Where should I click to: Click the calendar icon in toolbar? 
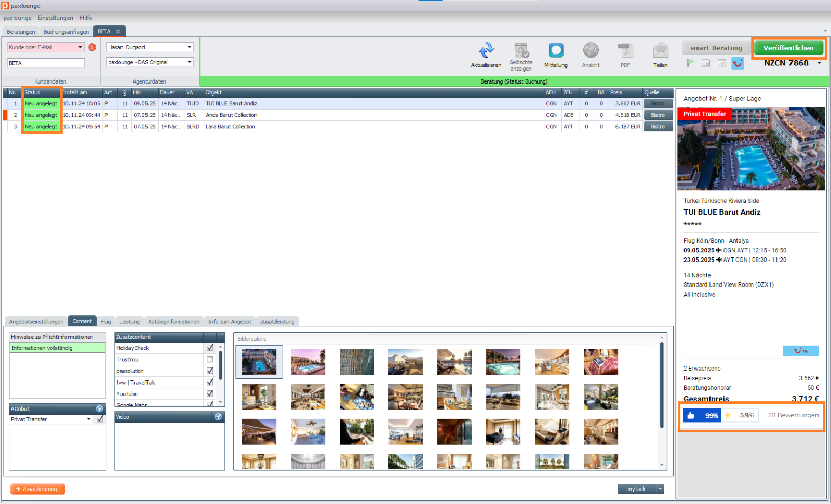(722, 63)
